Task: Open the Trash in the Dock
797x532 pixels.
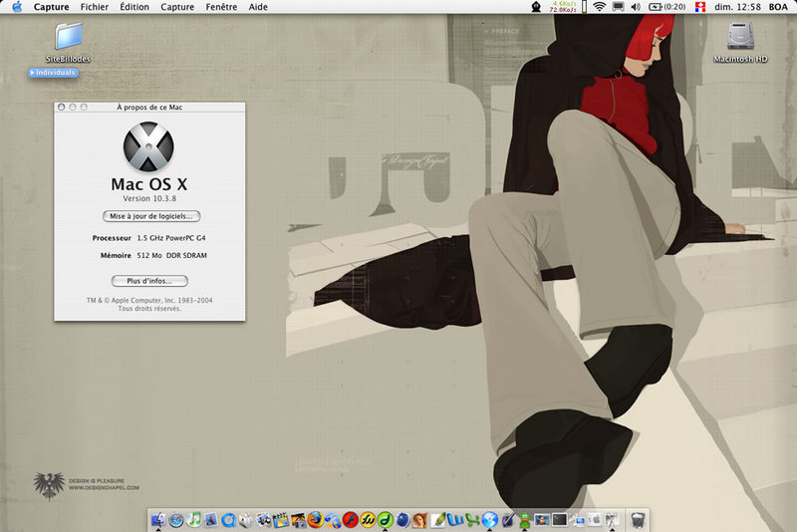Action: [638, 520]
